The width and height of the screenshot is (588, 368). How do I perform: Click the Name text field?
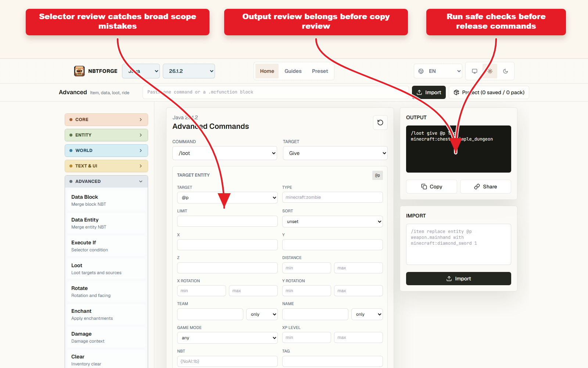[315, 314]
